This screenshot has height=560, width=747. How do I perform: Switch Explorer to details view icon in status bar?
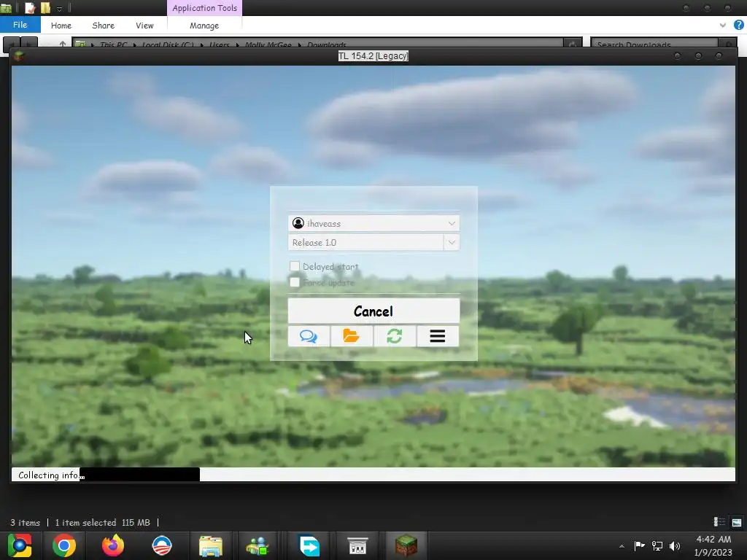click(x=719, y=522)
